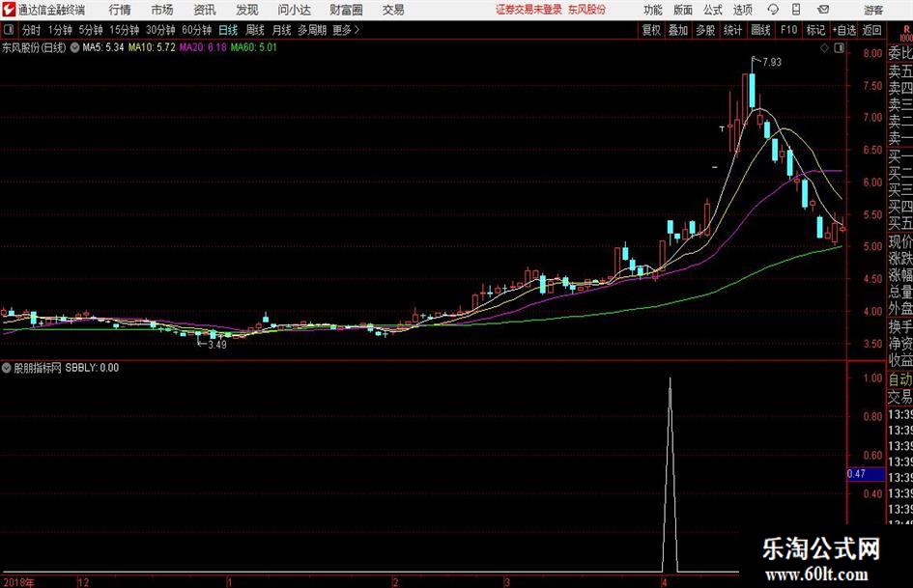Viewport: 913px width, 588px height.
Task: Open the 资讯 menu
Action: 205,10
